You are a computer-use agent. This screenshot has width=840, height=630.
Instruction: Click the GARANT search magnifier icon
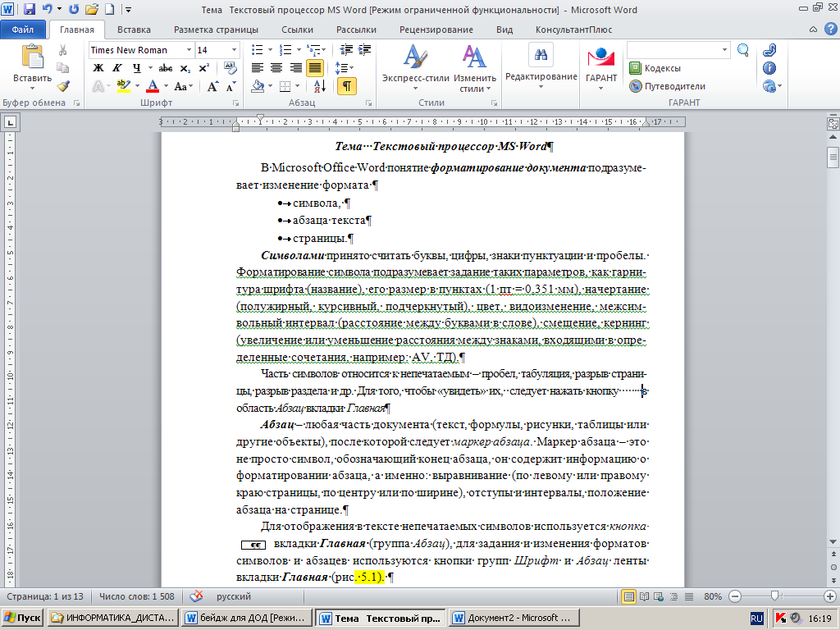tap(743, 50)
